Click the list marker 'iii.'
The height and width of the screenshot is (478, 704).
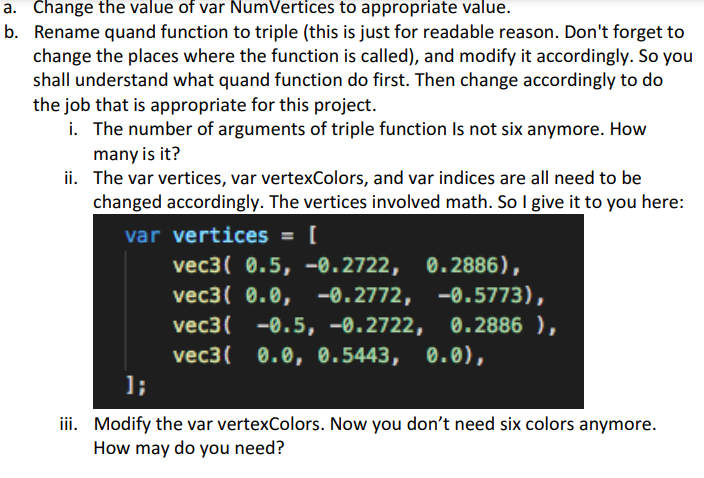coord(69,424)
